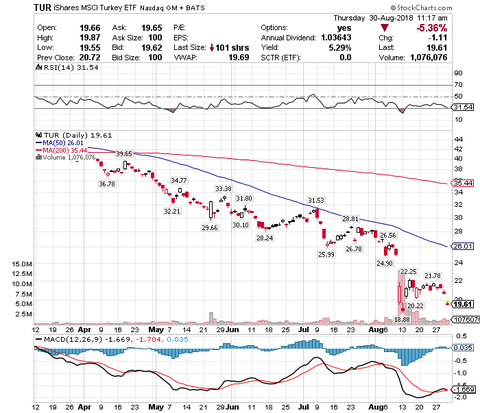Select the Annual Dividend value 1.03643
The image size is (480, 413).
pos(336,38)
